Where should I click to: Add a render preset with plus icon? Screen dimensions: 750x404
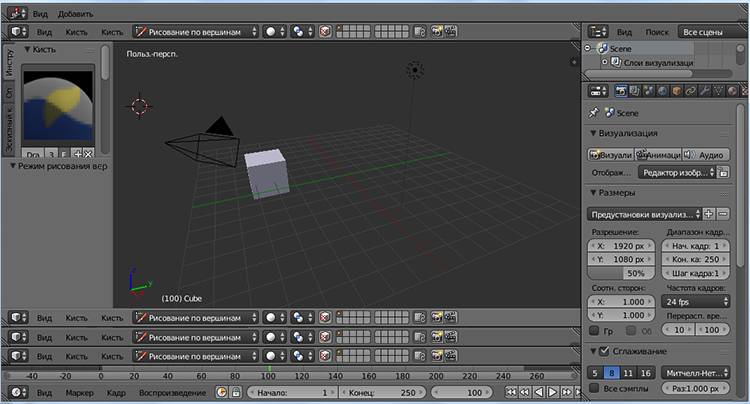click(x=709, y=214)
